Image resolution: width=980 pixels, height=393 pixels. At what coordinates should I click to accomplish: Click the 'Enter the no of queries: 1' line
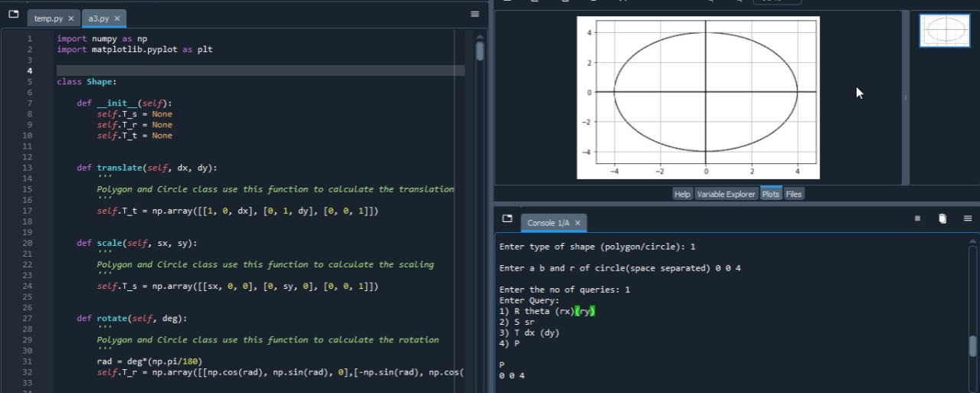pos(565,290)
